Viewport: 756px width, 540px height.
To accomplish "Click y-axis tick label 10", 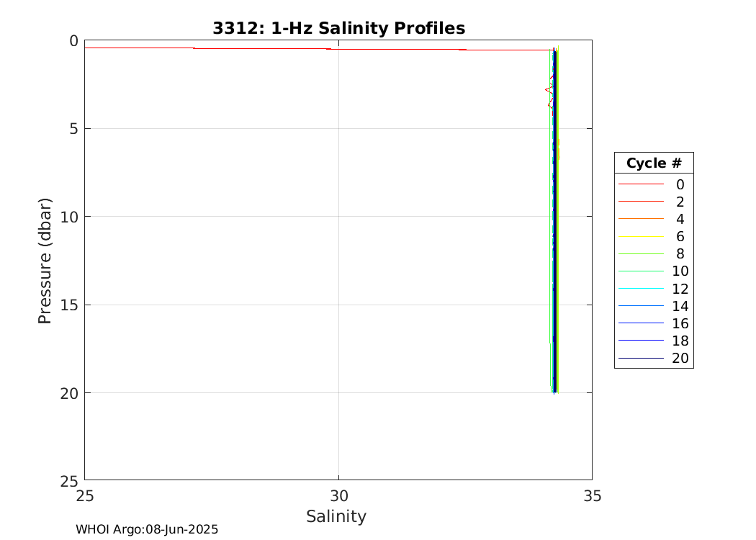I will [x=69, y=217].
